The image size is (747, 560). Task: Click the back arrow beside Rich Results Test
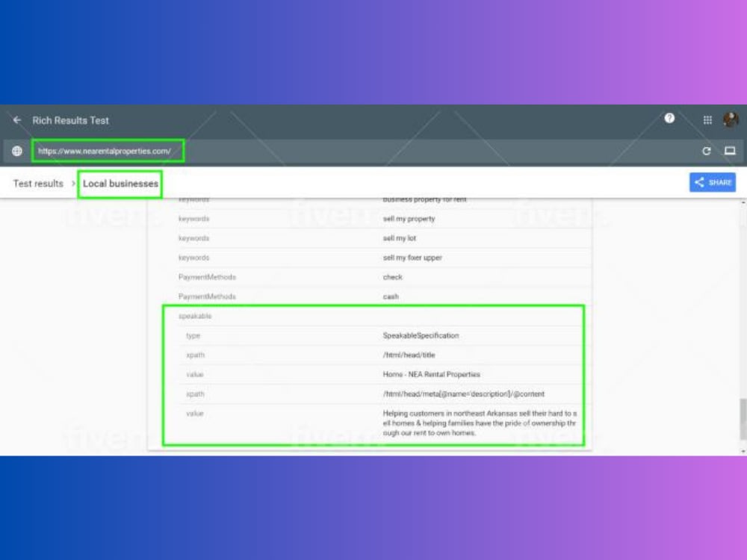point(16,120)
